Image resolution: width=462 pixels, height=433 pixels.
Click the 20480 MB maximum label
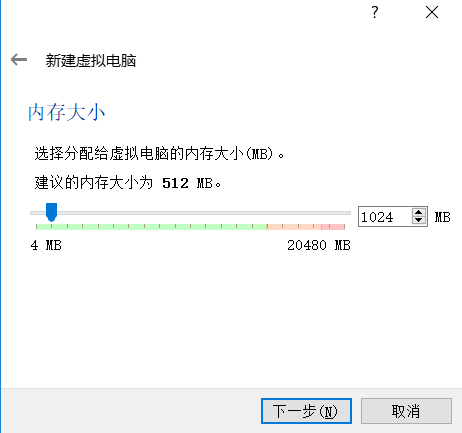click(319, 245)
